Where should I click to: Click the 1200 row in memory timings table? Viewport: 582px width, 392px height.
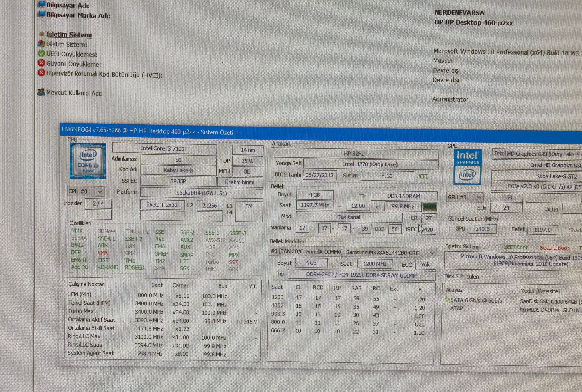click(348, 298)
